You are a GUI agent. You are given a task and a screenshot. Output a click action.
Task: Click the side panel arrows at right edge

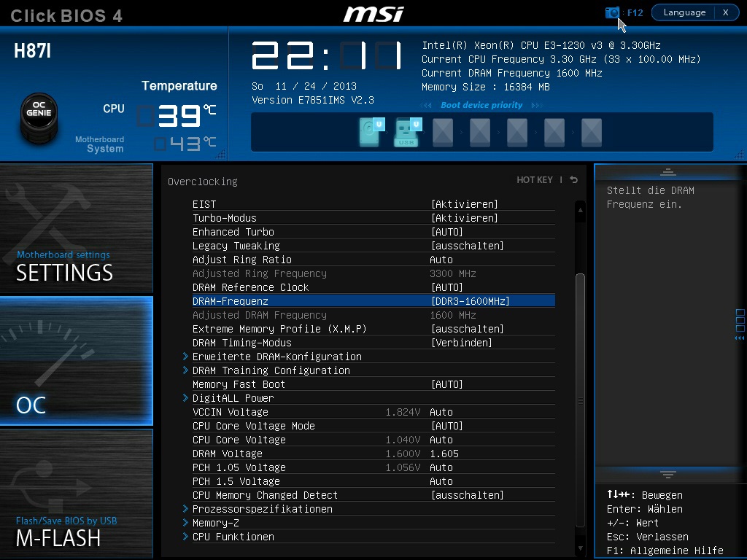(x=740, y=338)
